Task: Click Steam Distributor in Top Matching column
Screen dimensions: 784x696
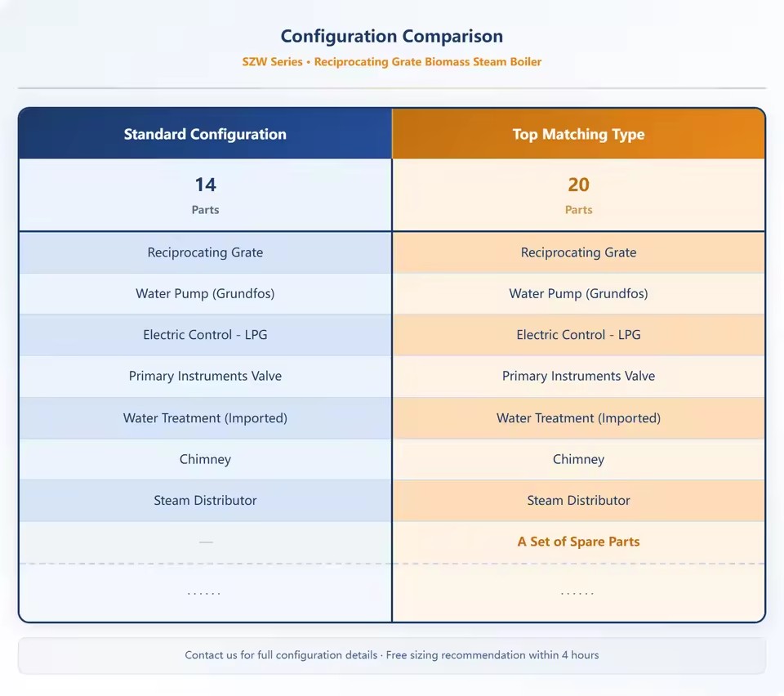Action: 578,501
